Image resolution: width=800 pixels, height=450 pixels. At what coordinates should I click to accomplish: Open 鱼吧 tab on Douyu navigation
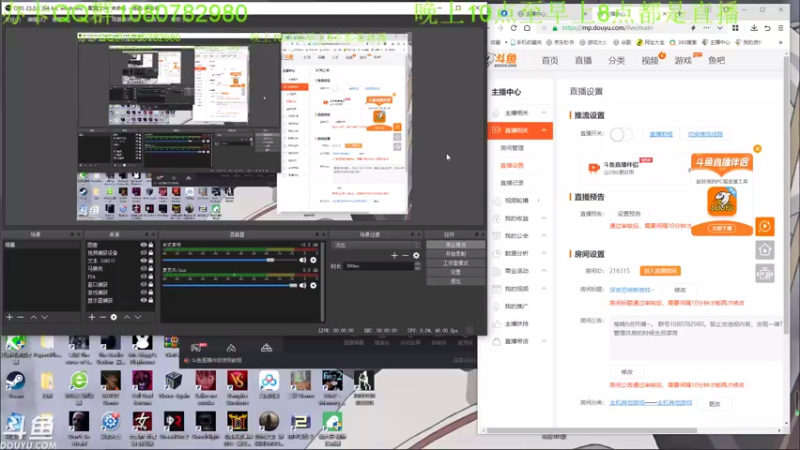pos(716,61)
